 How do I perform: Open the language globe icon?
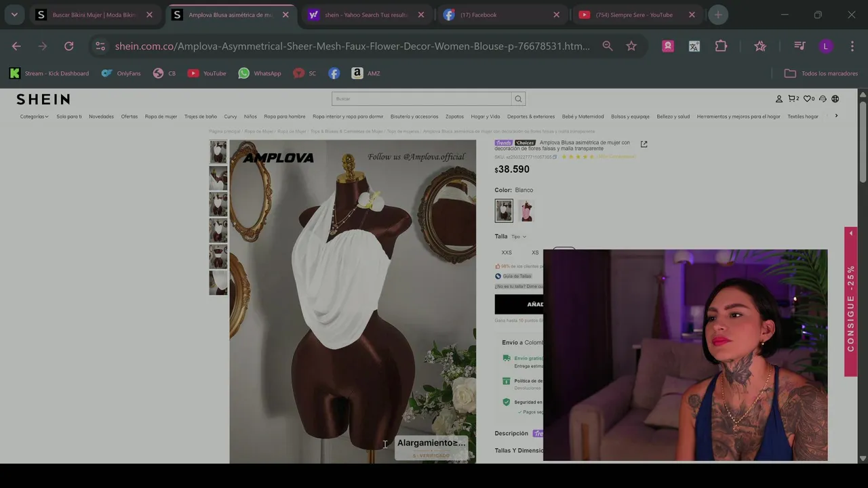tap(835, 99)
